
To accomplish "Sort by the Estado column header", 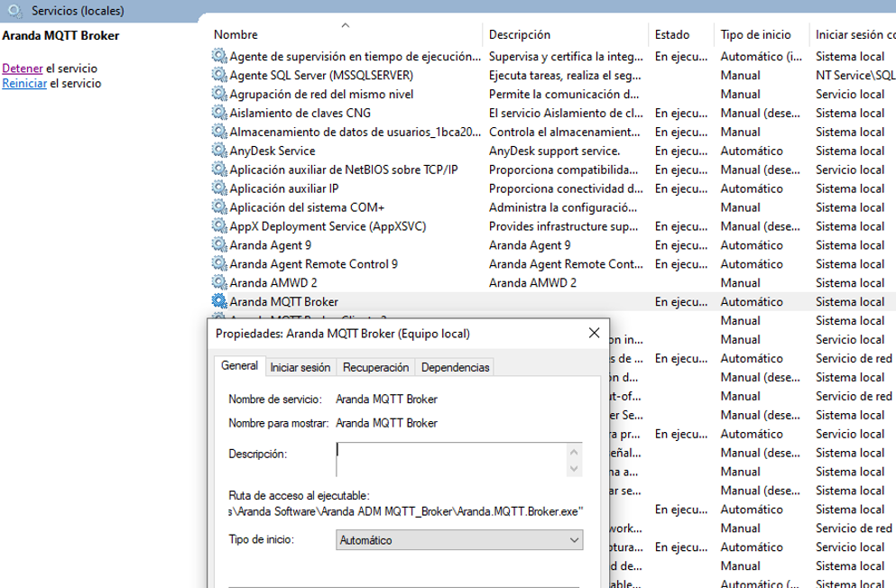I will click(x=680, y=34).
